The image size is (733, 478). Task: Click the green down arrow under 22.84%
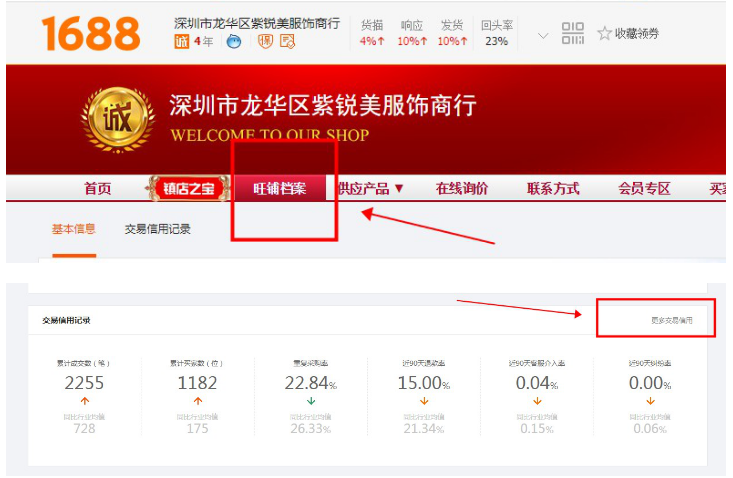click(x=311, y=401)
